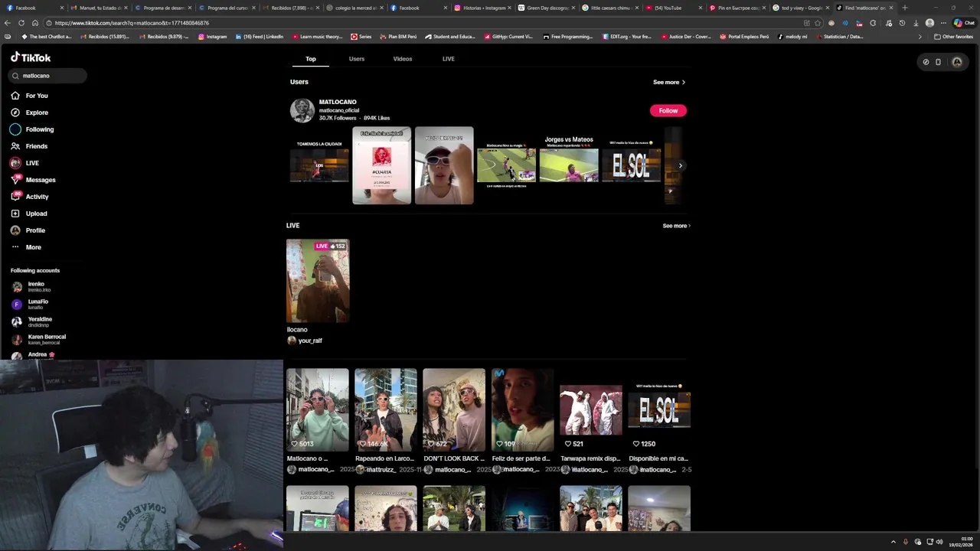Open the volume control in tray
Viewport: 980px width, 551px height.
939,542
